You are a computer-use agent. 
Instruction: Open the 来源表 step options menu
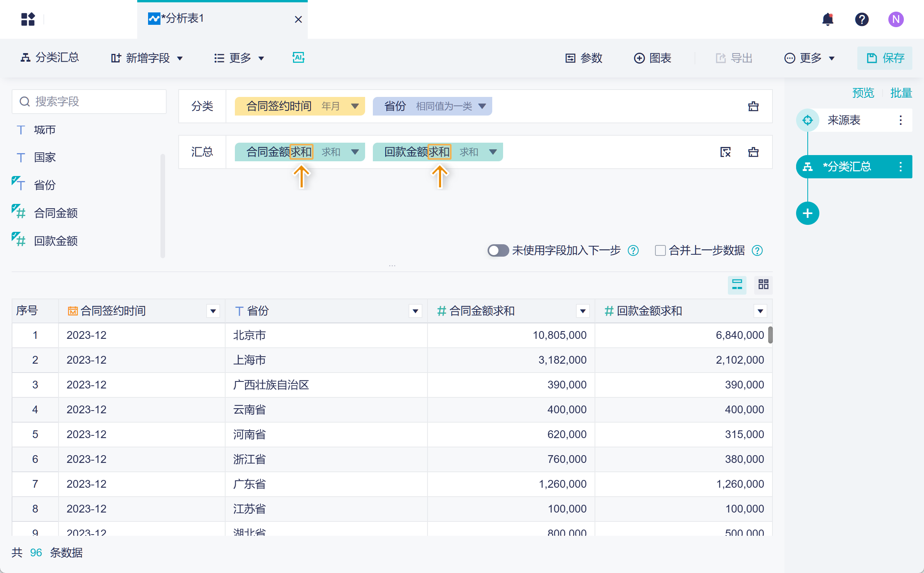[900, 120]
